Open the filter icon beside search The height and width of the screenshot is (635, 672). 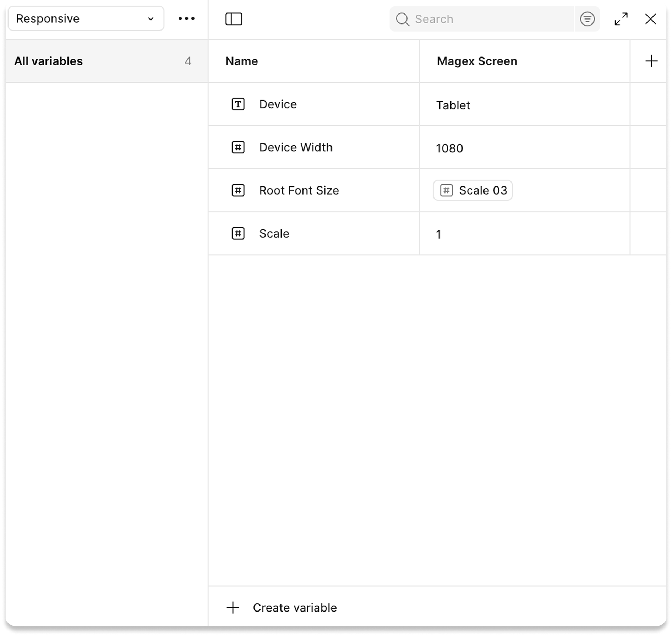(x=587, y=19)
